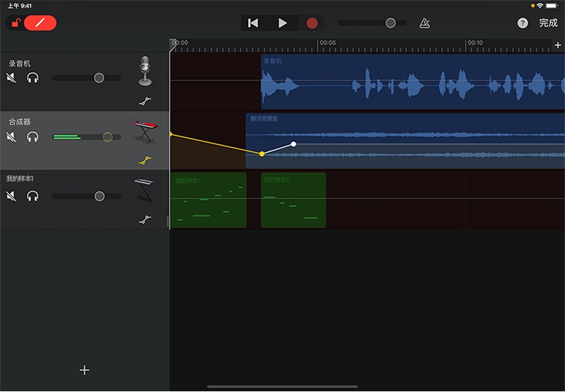Select the microphone instrument icon
The width and height of the screenshot is (565, 392).
[x=145, y=71]
